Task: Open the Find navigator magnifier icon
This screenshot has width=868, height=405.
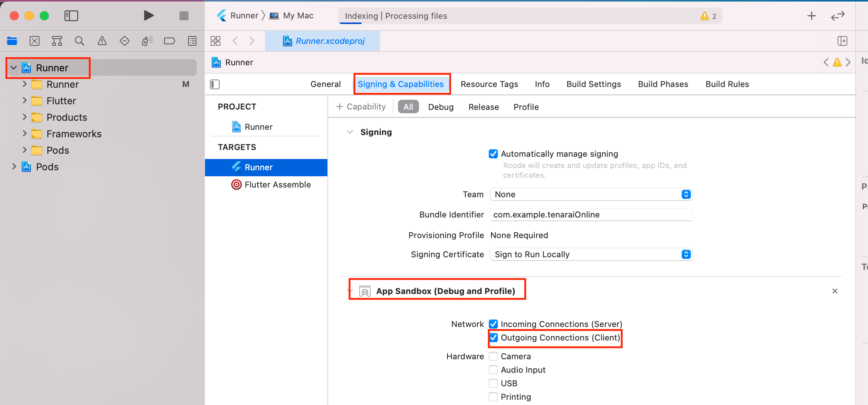Action: (79, 41)
